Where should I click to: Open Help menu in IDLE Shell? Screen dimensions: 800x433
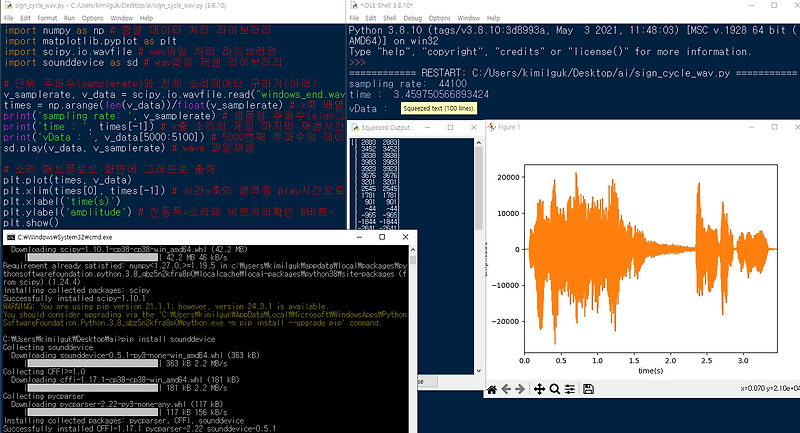(x=493, y=18)
